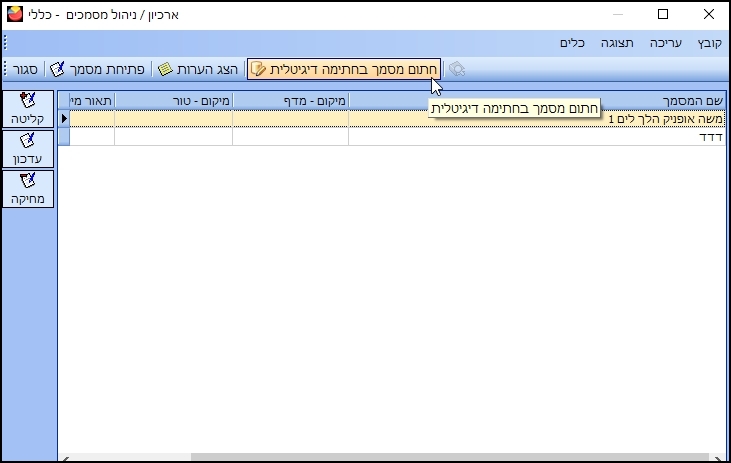Image resolution: width=731 pixels, height=463 pixels.
Task: Click the מיקום - טור column header
Action: coord(174,101)
